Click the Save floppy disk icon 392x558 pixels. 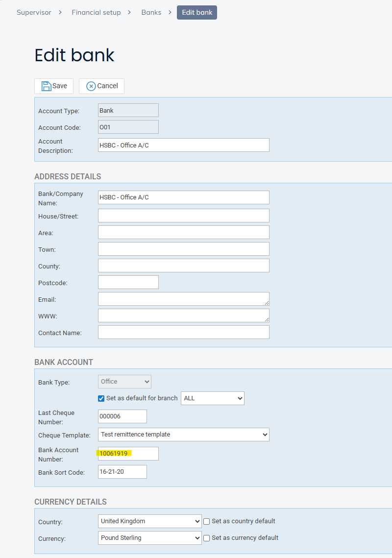46,86
